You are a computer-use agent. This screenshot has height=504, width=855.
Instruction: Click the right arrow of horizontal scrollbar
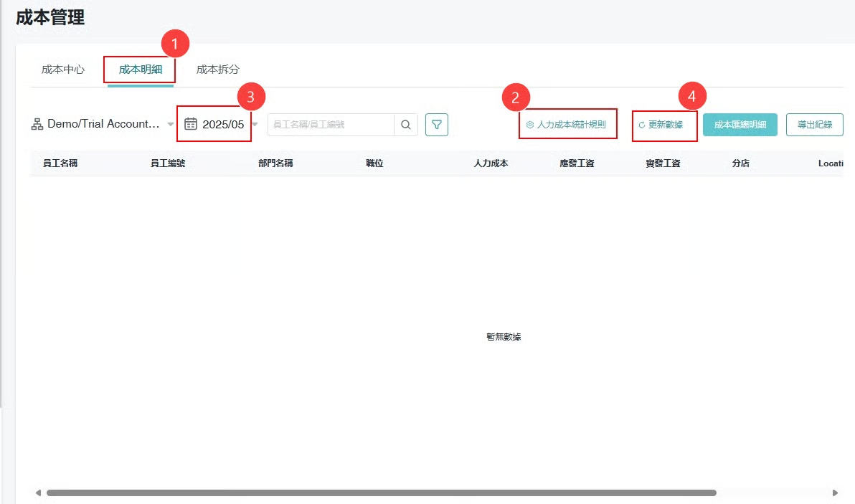[835, 493]
